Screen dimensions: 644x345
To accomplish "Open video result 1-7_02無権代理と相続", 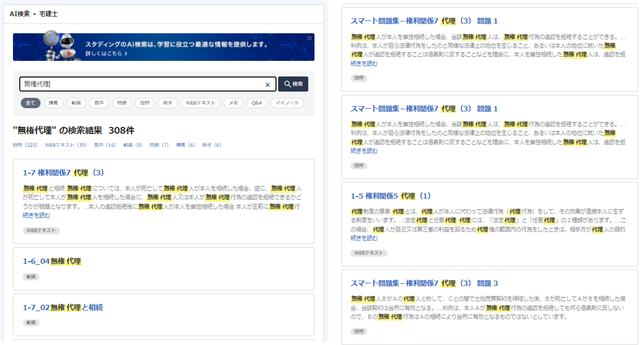I will pos(63,307).
